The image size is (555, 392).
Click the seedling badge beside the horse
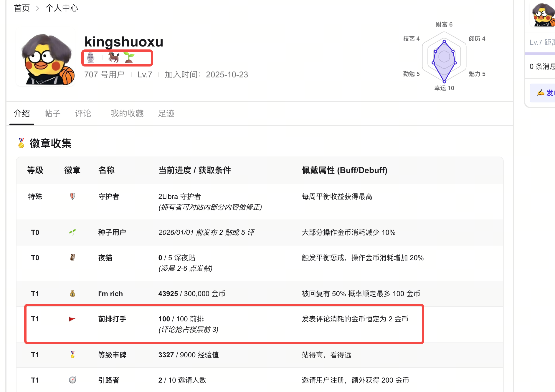tap(129, 58)
